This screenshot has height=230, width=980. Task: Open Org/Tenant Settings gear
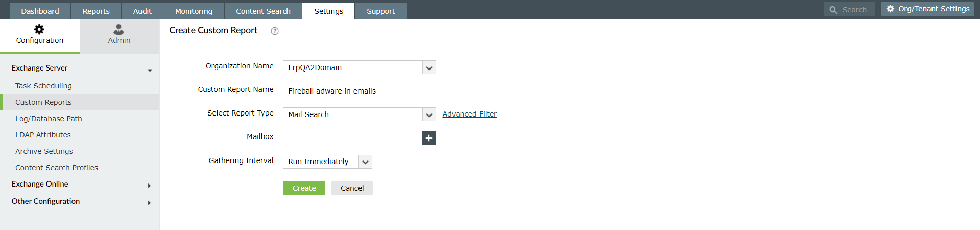891,9
